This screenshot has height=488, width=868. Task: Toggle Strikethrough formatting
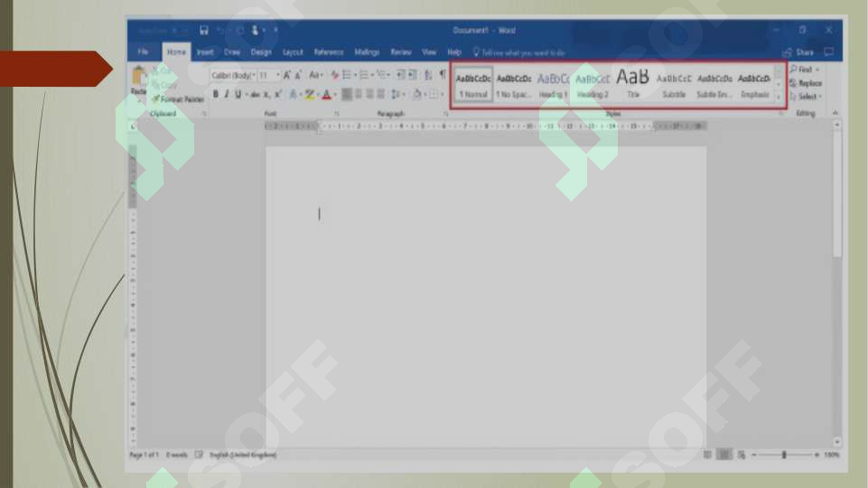click(256, 95)
